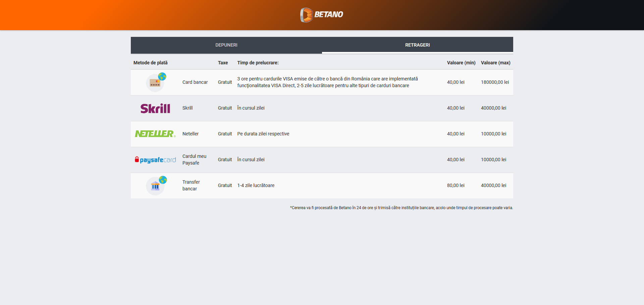The image size is (644, 305).
Task: Click the '40,00 lei' minimum for Neteller
Action: [x=456, y=134]
